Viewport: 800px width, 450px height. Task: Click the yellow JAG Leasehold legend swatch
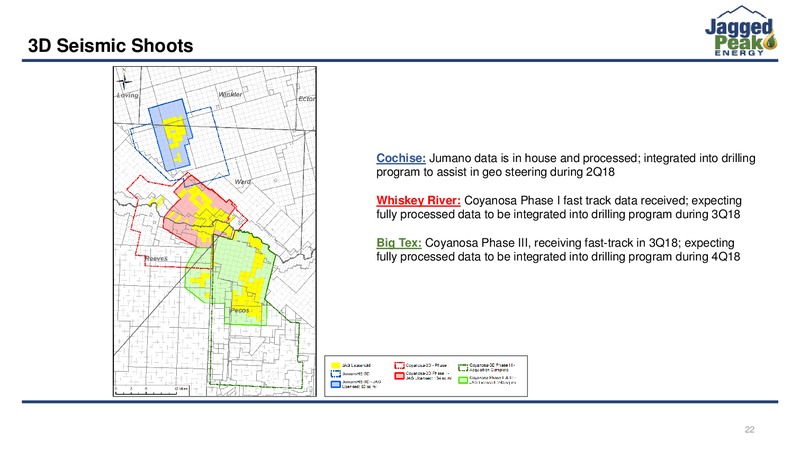point(335,365)
